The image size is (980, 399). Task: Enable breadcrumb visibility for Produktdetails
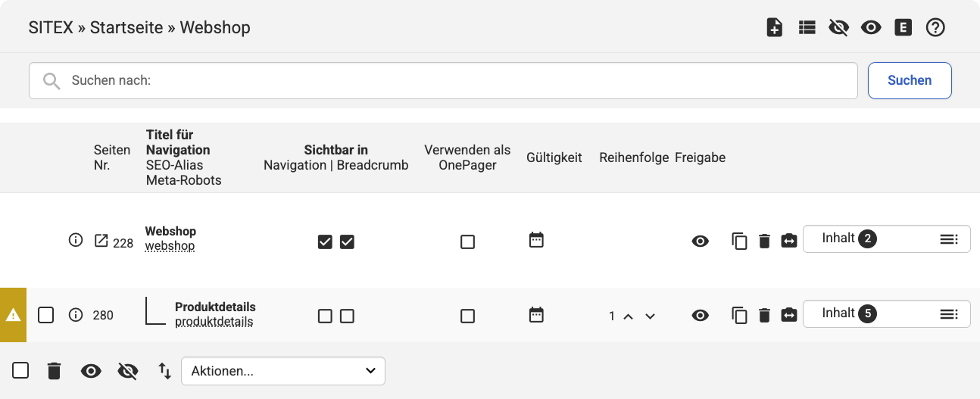[347, 316]
